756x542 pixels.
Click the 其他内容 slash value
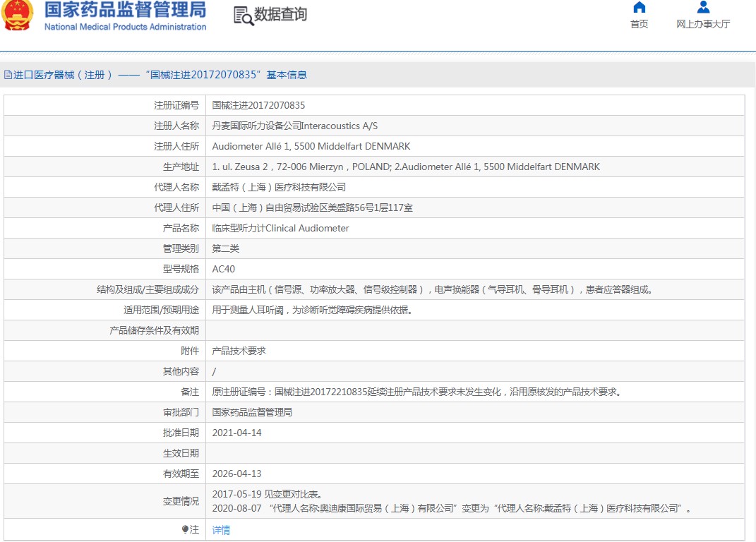click(x=214, y=371)
